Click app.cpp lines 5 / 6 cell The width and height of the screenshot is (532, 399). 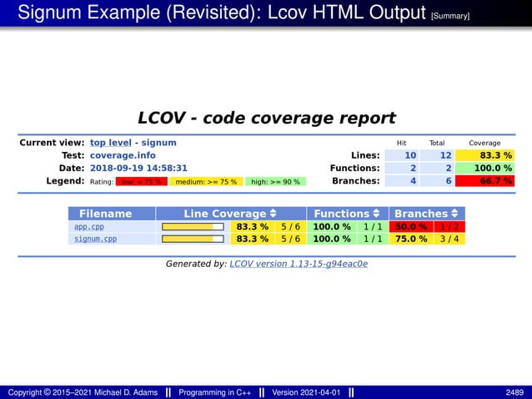[x=290, y=226]
